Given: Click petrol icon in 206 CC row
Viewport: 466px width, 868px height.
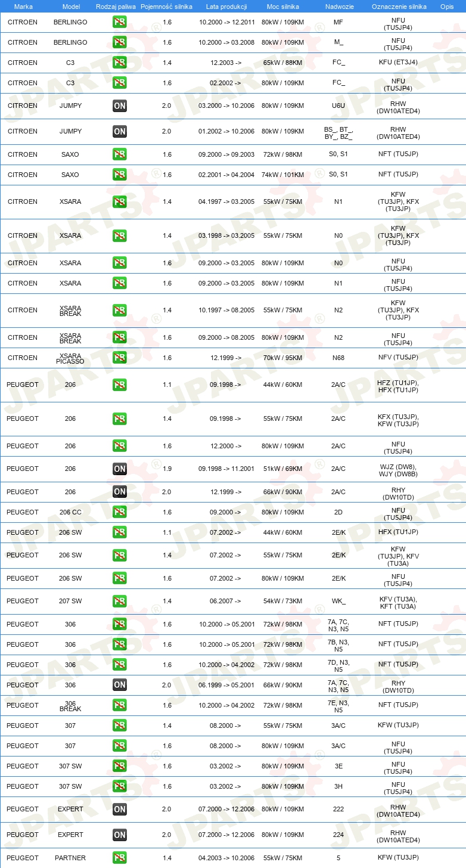Looking at the screenshot, I should (x=119, y=512).
